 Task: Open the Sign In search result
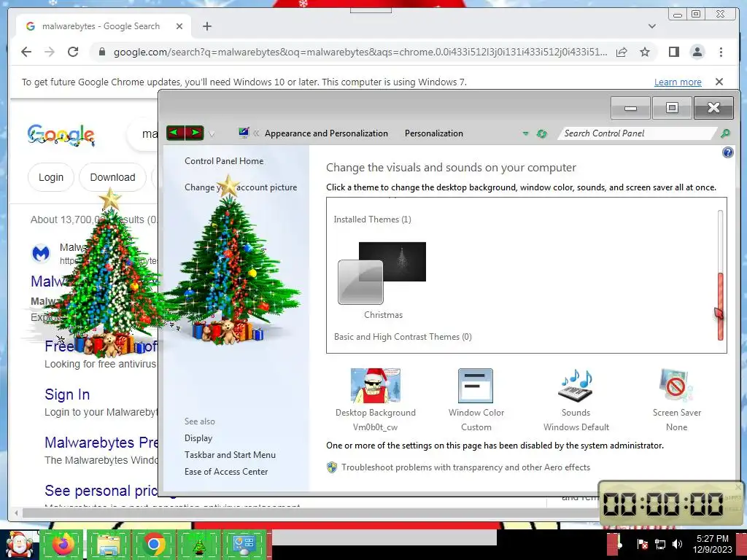(x=67, y=394)
